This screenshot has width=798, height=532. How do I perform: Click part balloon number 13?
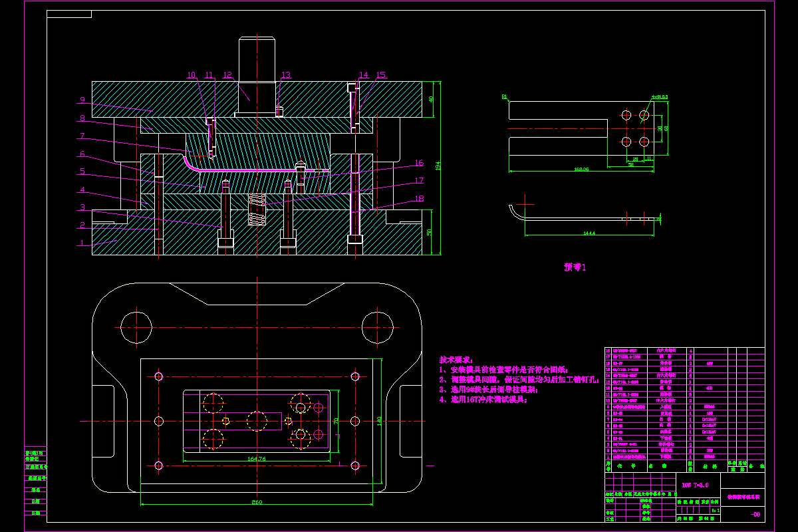pyautogui.click(x=286, y=75)
